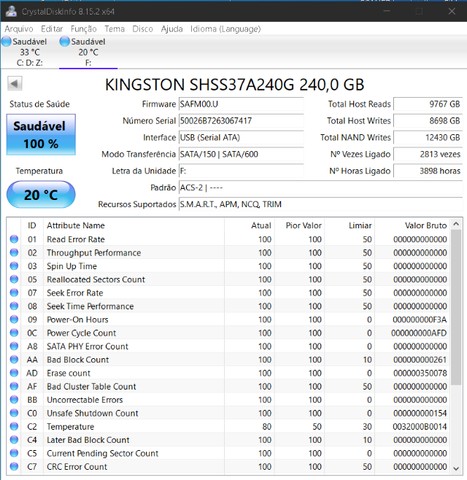Open the Arquivo menu
This screenshot has width=467, height=480.
[19, 29]
